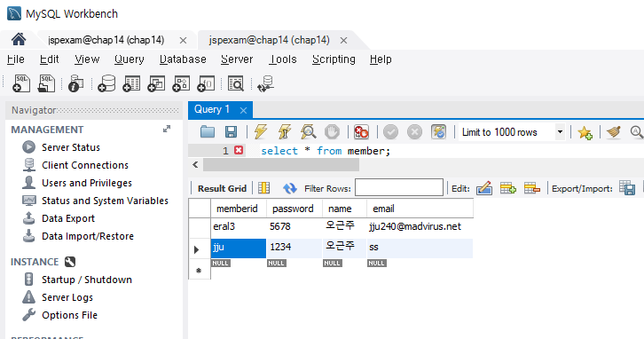Toggle wrap cell content in result grid
Screen dimensions: 644x339
click(263, 188)
